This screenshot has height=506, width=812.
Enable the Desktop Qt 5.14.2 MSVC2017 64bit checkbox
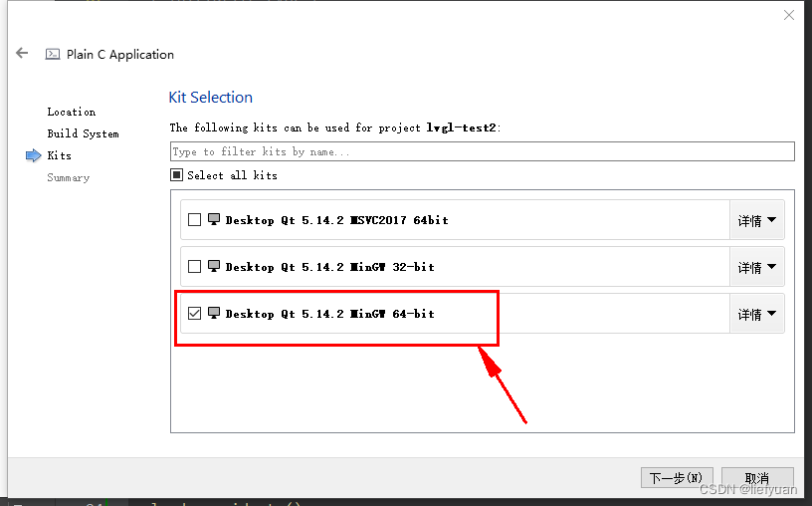[x=194, y=220]
